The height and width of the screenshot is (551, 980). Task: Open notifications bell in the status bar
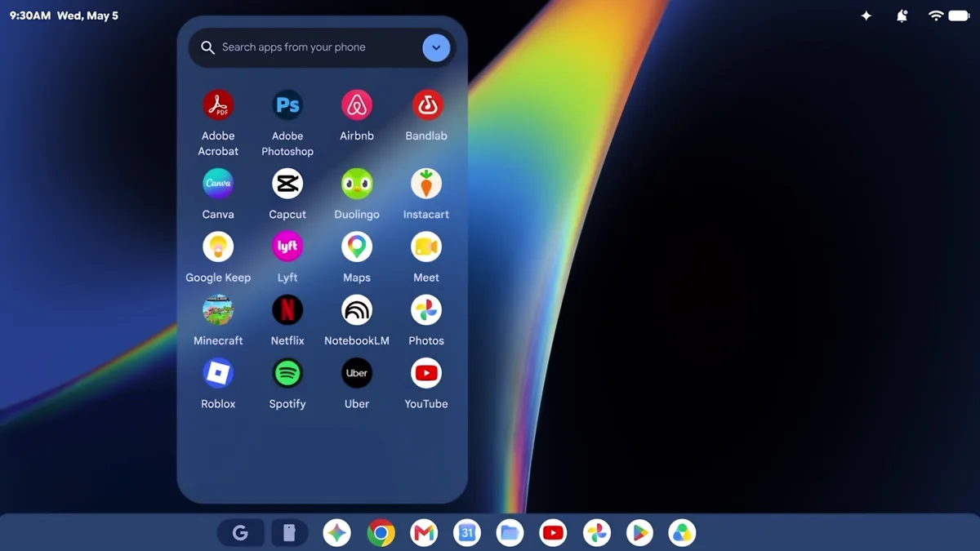[x=902, y=16]
